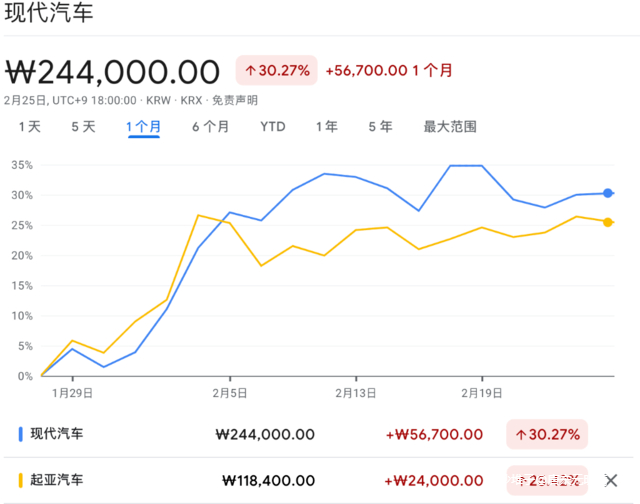Image resolution: width=640 pixels, height=504 pixels.
Task: Click the 2月19日 axis date label
Action: coord(482,393)
